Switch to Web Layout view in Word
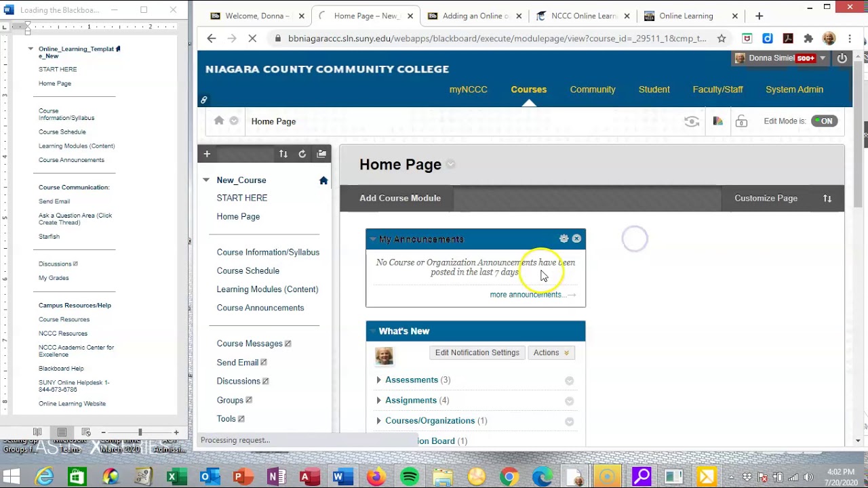The width and height of the screenshot is (868, 488). (86, 432)
